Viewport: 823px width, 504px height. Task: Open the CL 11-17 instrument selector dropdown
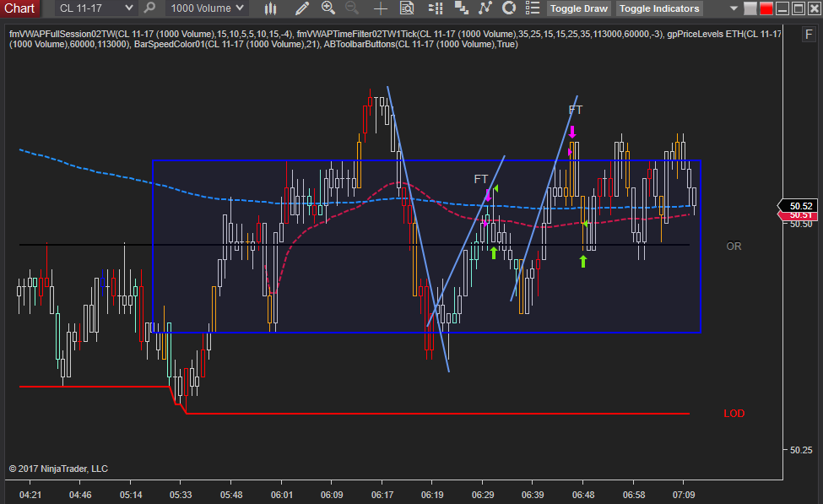tap(95, 8)
